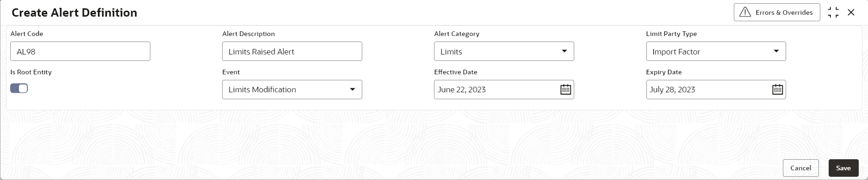
Task: Cancel the alert definition creation
Action: [800, 168]
